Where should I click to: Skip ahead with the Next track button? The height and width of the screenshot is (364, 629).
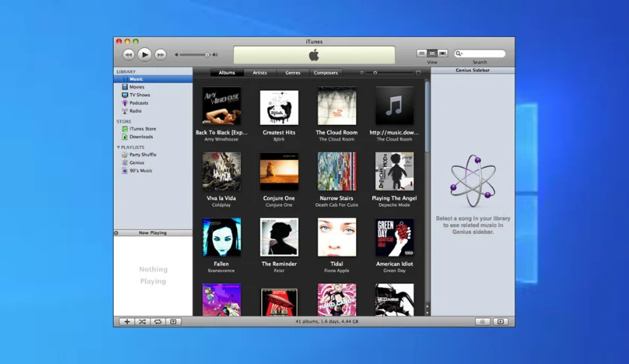click(x=160, y=54)
